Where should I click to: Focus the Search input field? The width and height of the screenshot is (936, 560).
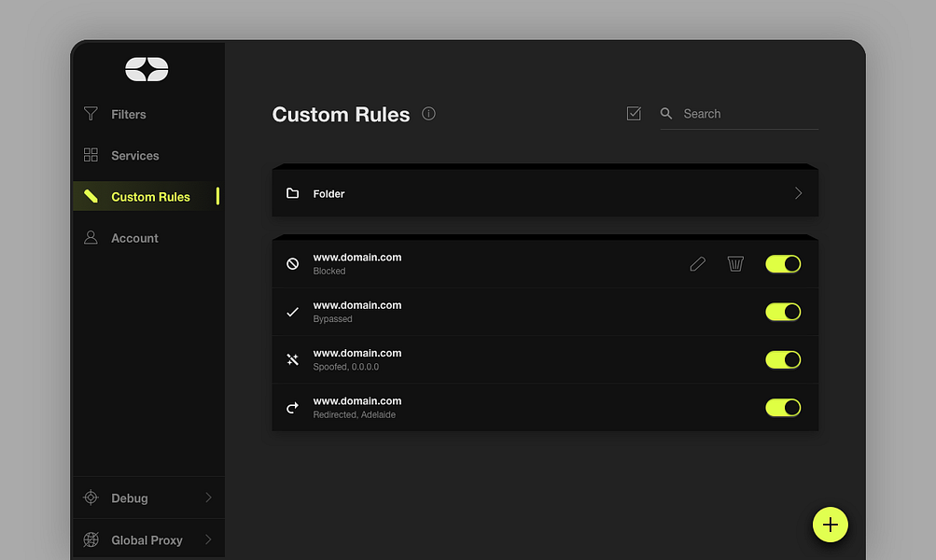click(x=748, y=114)
